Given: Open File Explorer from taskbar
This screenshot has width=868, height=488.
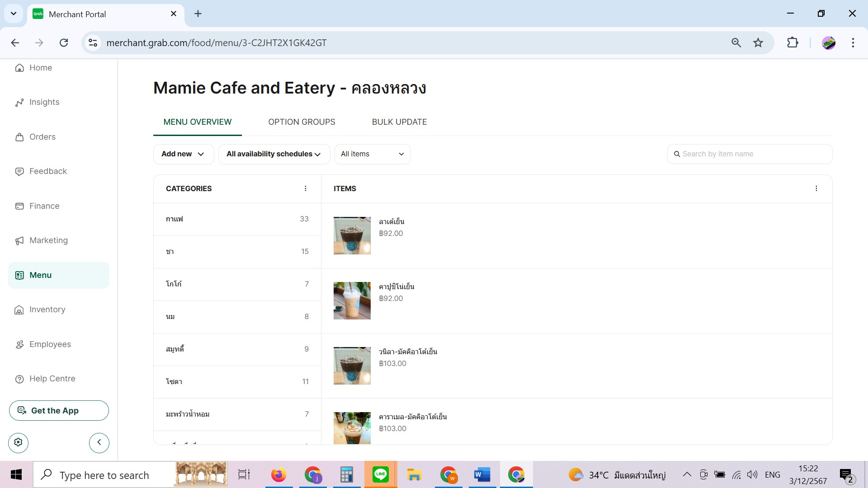Looking at the screenshot, I should pyautogui.click(x=414, y=474).
